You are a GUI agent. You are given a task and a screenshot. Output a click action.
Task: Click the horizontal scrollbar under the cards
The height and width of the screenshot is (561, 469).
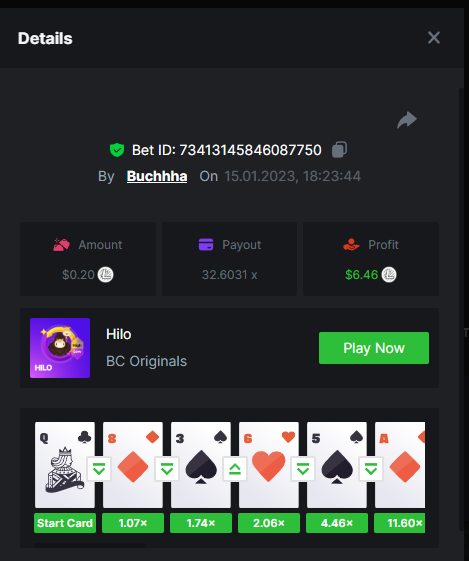coord(90,545)
